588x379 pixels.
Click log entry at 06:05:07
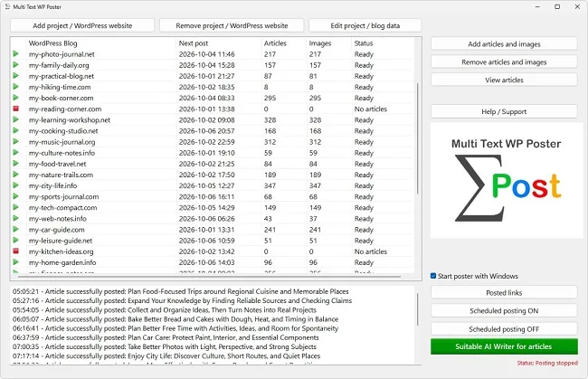[x=175, y=319]
